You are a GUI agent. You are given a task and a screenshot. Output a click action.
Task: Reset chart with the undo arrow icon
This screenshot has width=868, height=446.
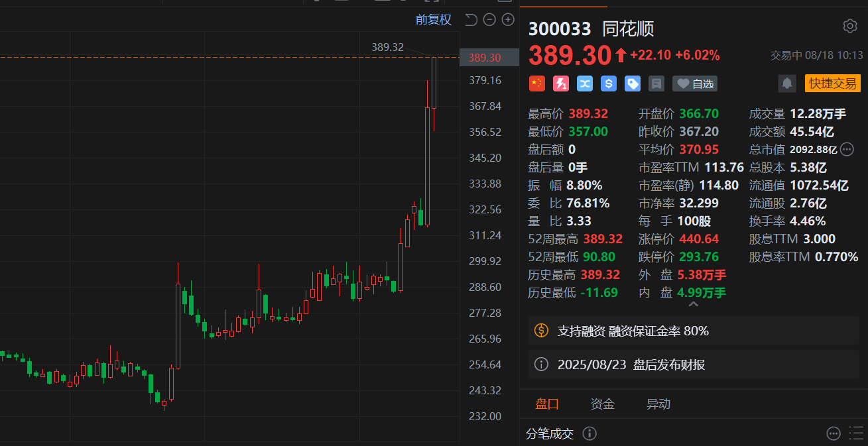click(471, 20)
